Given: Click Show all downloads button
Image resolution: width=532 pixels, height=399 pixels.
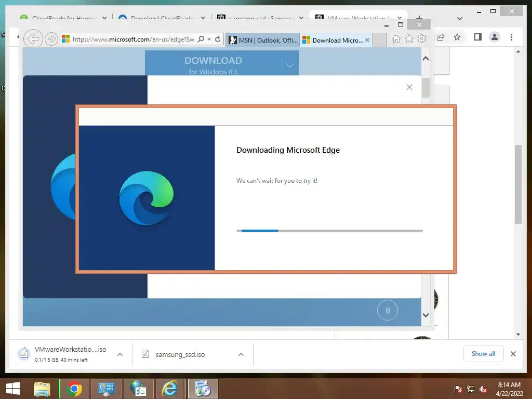Looking at the screenshot, I should tap(484, 353).
